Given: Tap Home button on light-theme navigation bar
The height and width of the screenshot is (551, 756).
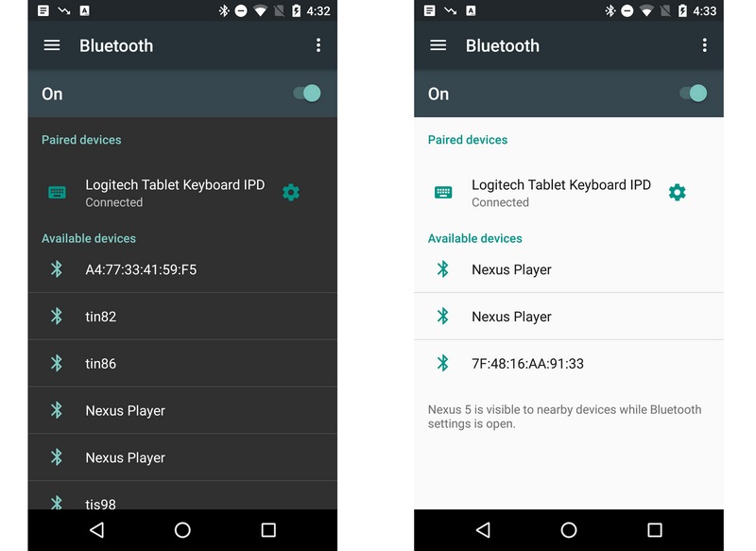Looking at the screenshot, I should pyautogui.click(x=569, y=530).
